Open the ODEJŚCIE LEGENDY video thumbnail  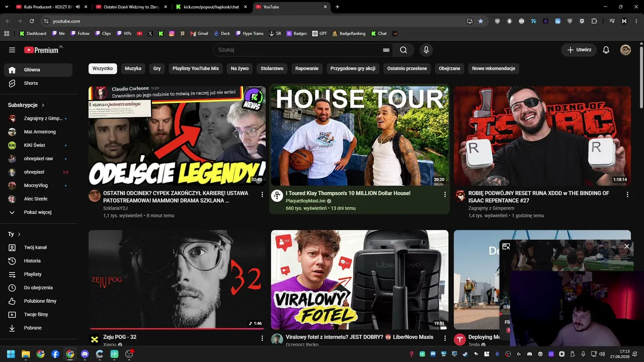(177, 136)
